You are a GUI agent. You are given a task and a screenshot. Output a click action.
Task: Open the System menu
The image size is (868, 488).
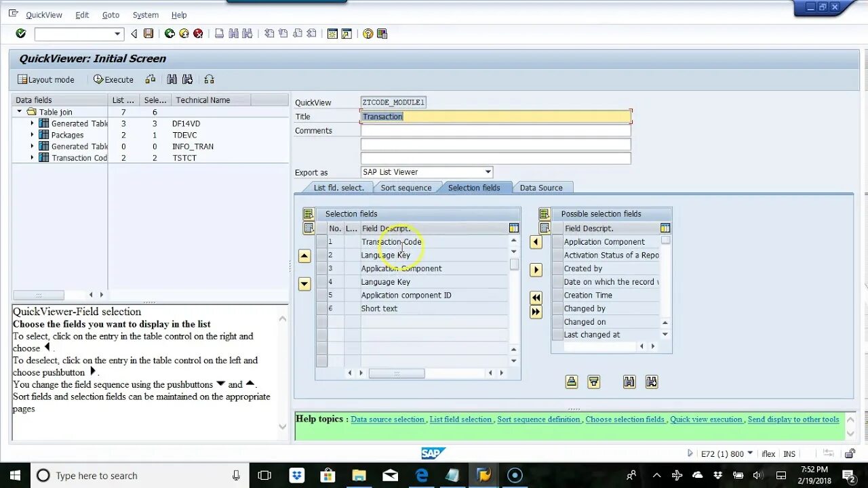146,15
